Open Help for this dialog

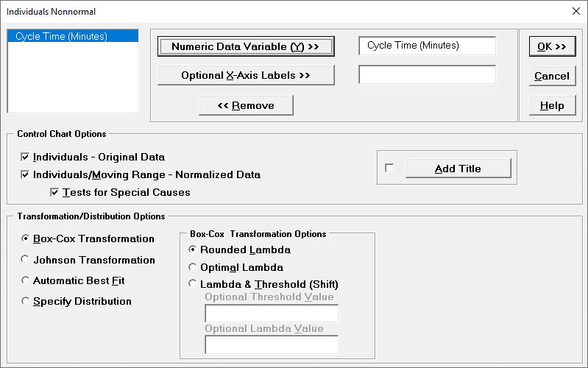point(552,106)
